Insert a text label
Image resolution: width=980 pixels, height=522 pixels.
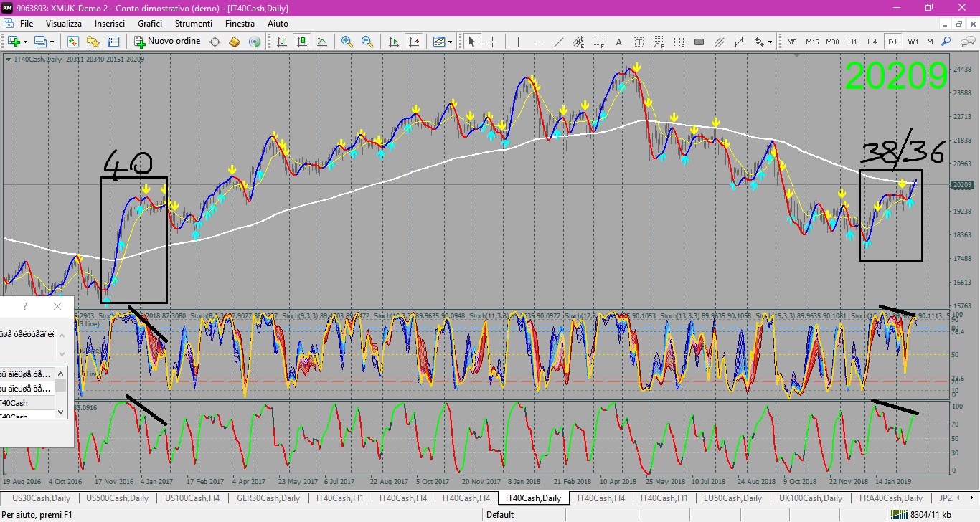click(x=639, y=42)
